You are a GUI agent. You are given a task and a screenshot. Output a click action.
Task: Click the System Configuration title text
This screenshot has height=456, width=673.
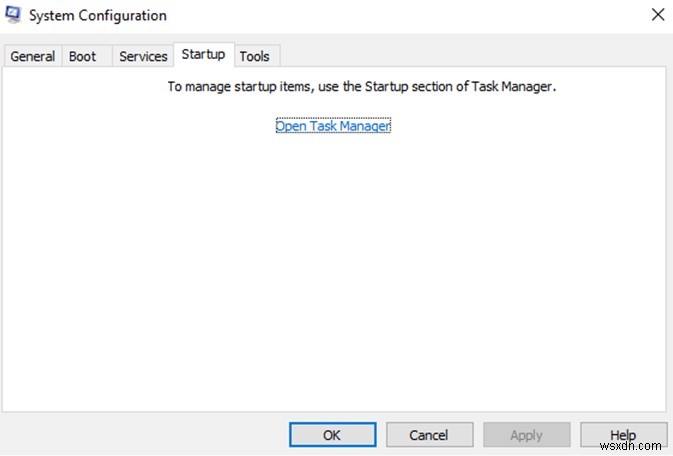tap(100, 15)
